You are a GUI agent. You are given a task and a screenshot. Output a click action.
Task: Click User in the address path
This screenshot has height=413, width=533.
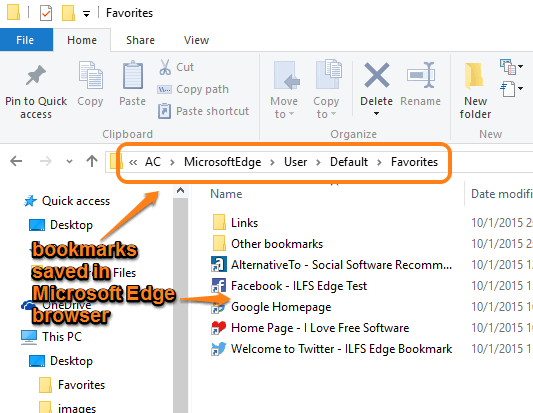click(296, 162)
